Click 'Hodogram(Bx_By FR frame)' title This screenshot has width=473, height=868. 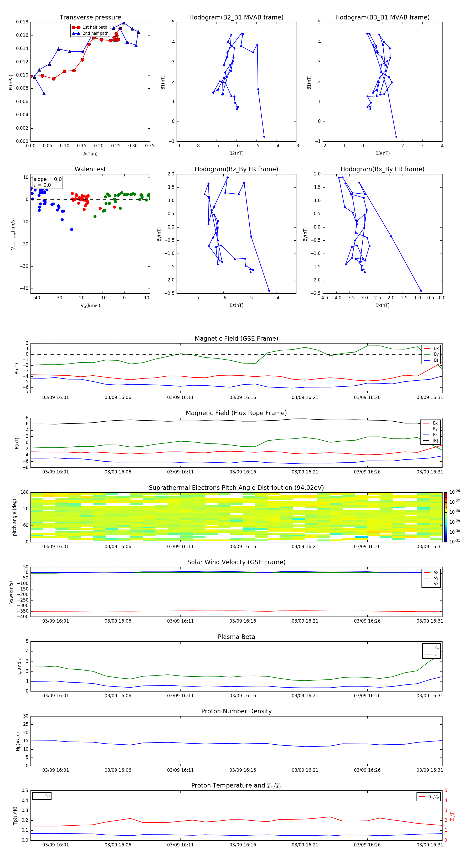[x=382, y=169]
